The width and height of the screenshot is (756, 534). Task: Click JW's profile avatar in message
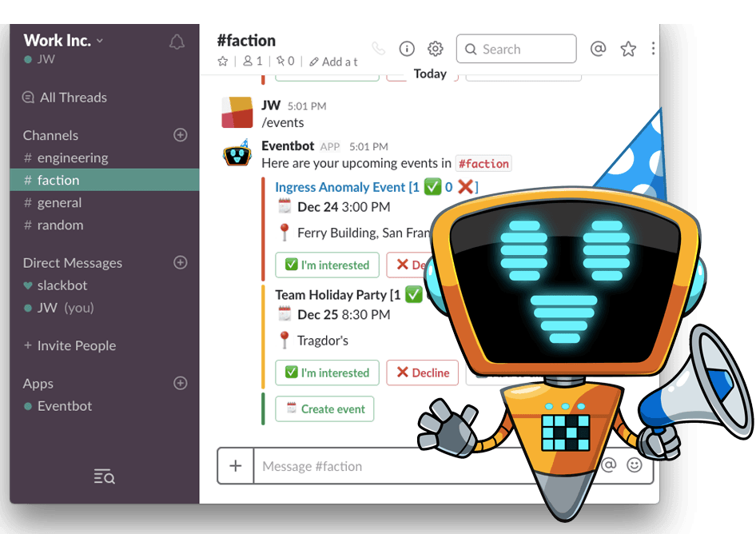pos(237,113)
